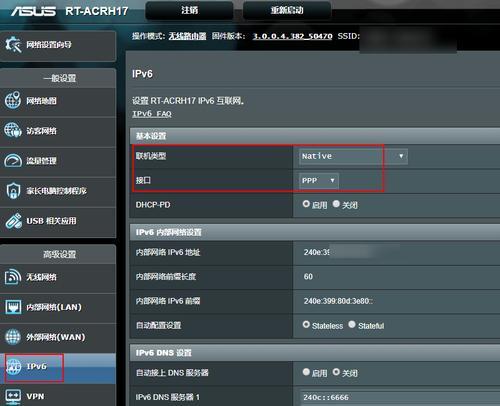Click the Network Map globe icon
This screenshot has height=406, width=500.
13,100
